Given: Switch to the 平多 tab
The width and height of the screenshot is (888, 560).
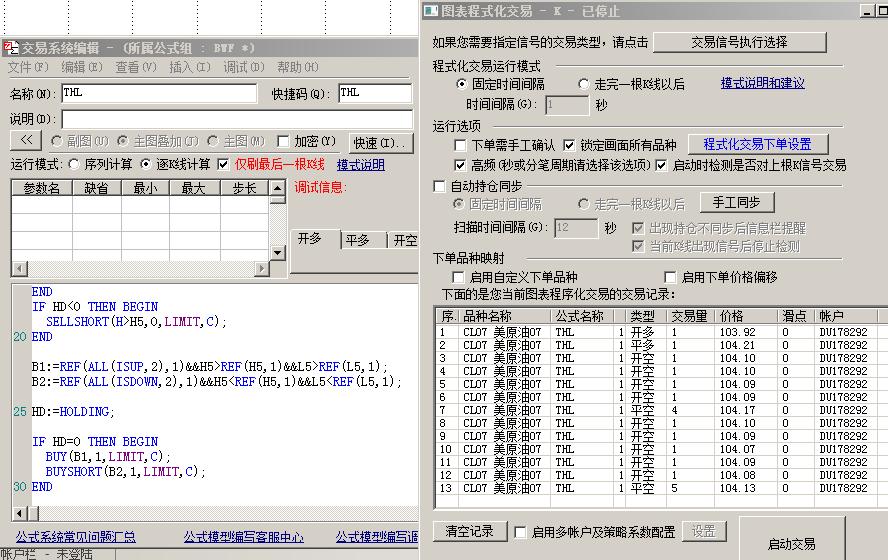Looking at the screenshot, I should (357, 240).
